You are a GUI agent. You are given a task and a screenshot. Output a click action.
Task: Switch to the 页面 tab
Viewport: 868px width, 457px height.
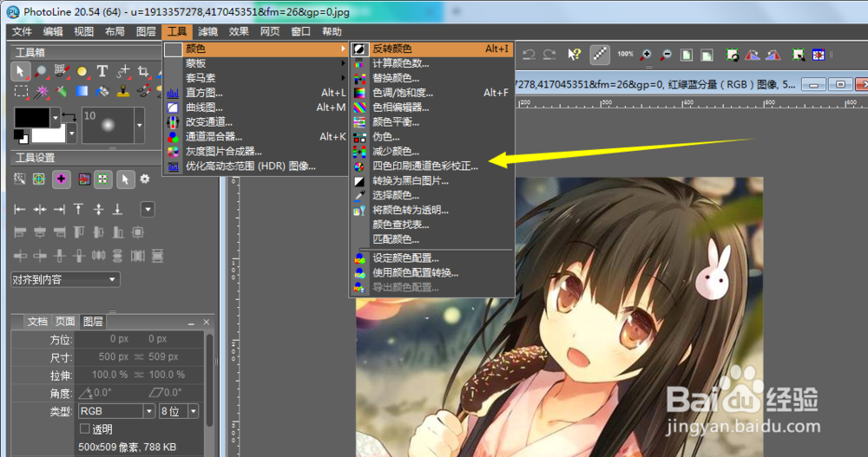(65, 322)
